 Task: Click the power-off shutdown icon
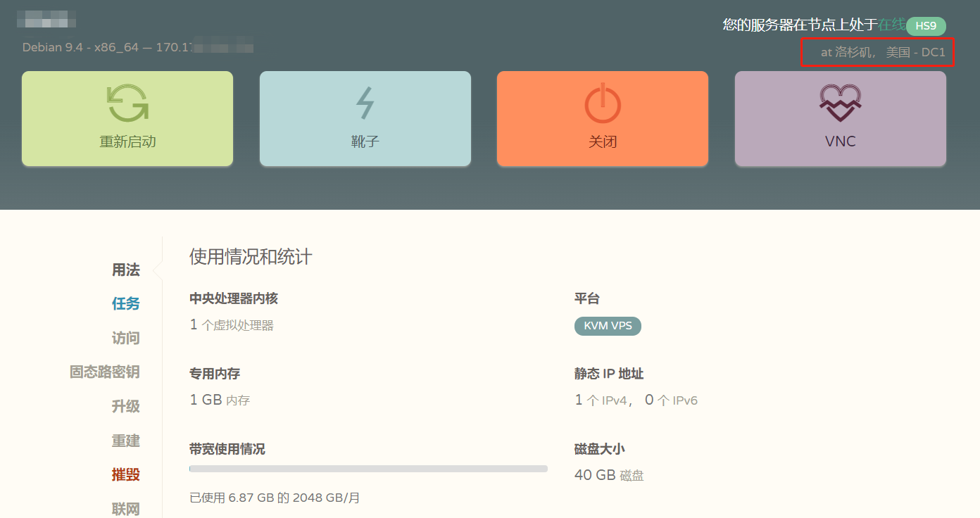[x=602, y=101]
